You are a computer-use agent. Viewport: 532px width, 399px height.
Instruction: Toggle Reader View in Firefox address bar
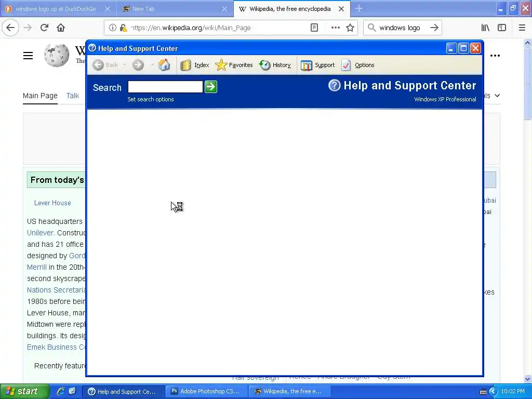coord(314,28)
